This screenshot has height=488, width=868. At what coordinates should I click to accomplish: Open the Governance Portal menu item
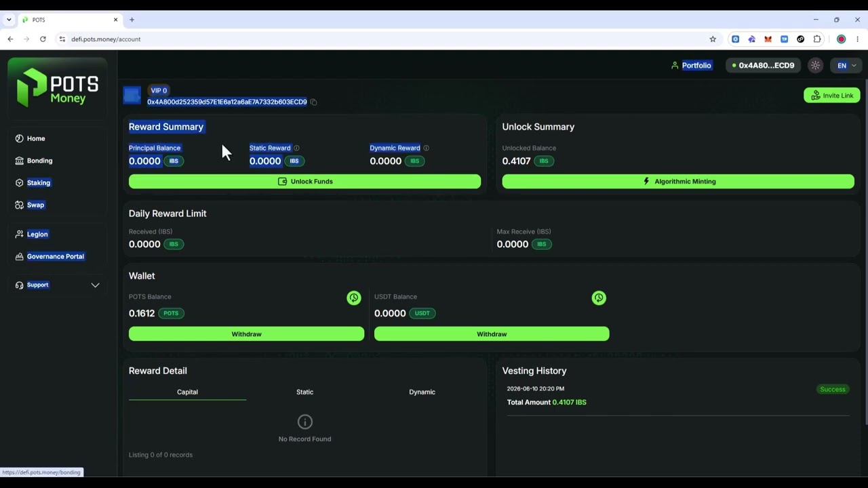[56, 256]
